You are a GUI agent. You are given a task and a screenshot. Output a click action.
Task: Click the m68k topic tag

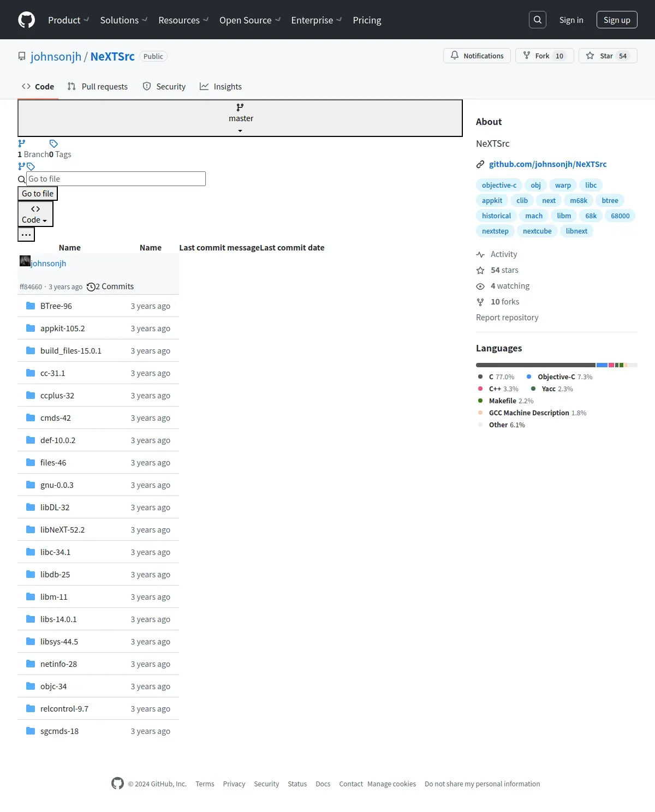point(579,200)
